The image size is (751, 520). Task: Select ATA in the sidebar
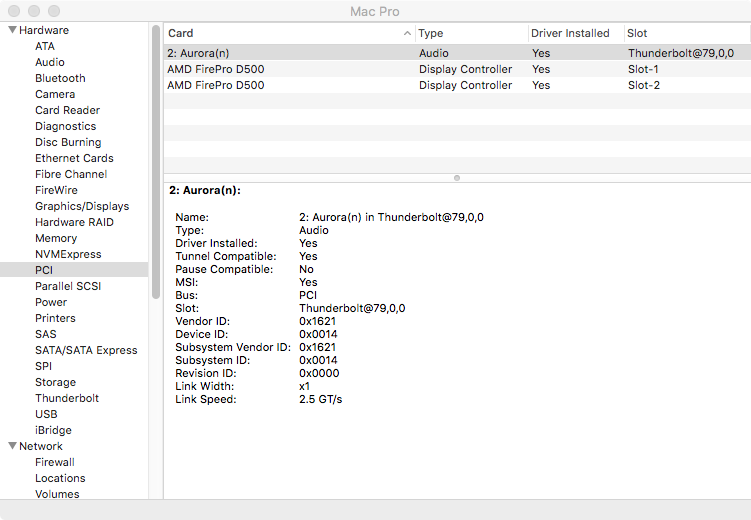[45, 46]
